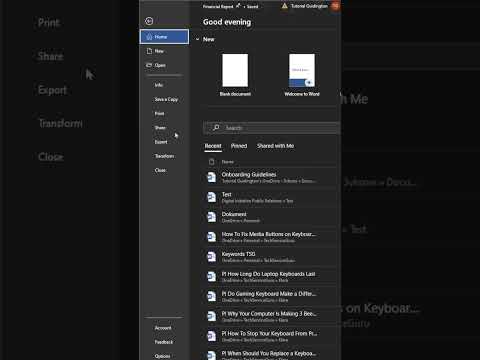Image resolution: width=480 pixels, height=360 pixels.
Task: Select Transform in the sidebar
Action: pos(164,156)
